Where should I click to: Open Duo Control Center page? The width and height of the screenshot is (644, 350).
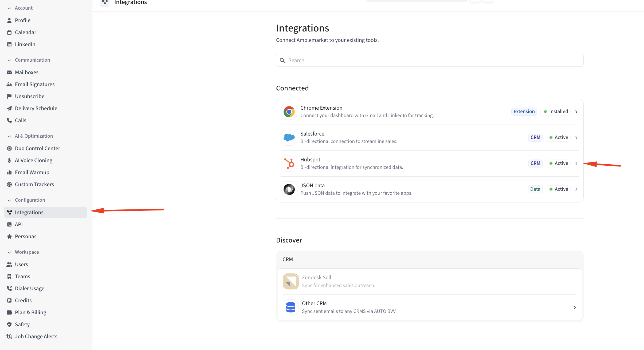pos(37,148)
